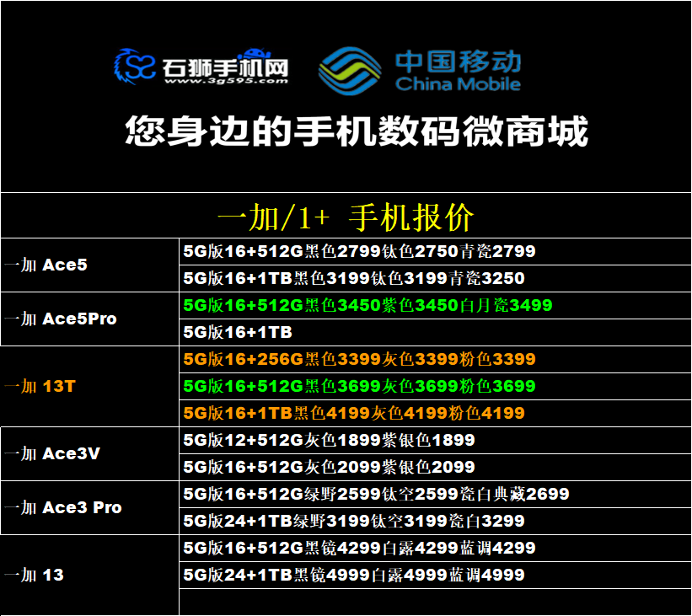Click orange 13T row 16+1TB黑色4199
The height and width of the screenshot is (616, 692).
[x=435, y=413]
